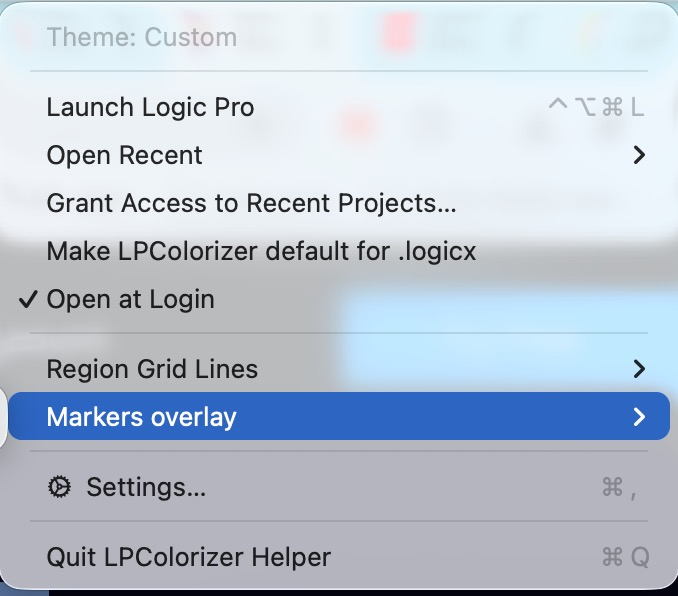The width and height of the screenshot is (678, 596).
Task: Click the Control-Option-Command-L shortcut symbols
Action: click(x=596, y=106)
